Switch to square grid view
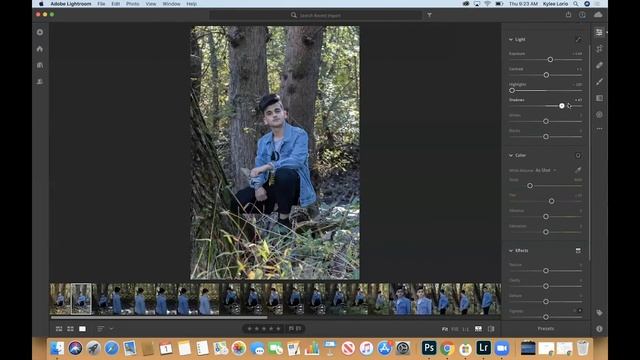Viewport: 640px width, 360px height. (x=71, y=329)
